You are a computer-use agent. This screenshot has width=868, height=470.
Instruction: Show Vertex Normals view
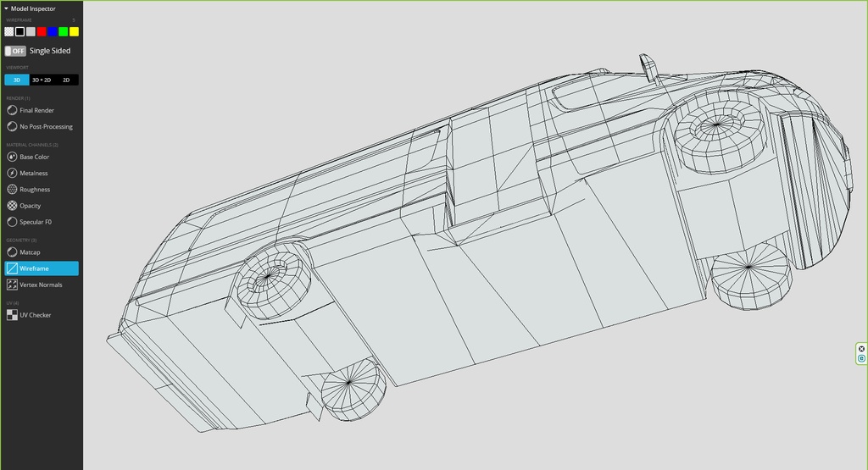41,285
